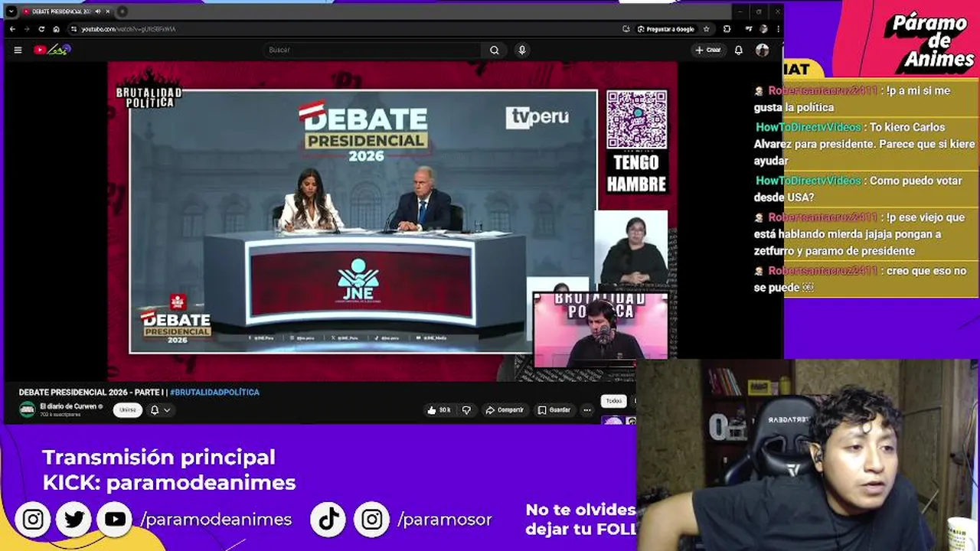The width and height of the screenshot is (980, 551).
Task: Expand the tab search dropdown arrow
Action: coord(11,11)
